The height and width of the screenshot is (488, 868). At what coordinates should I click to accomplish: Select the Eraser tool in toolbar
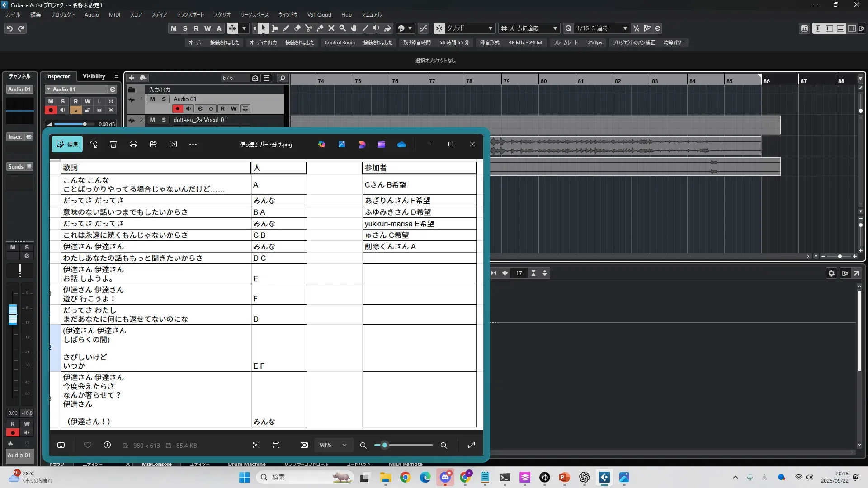[297, 28]
